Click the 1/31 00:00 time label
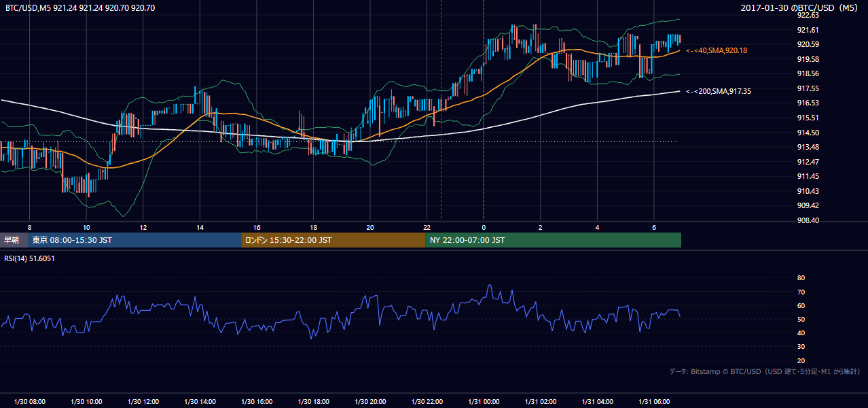 tap(484, 402)
